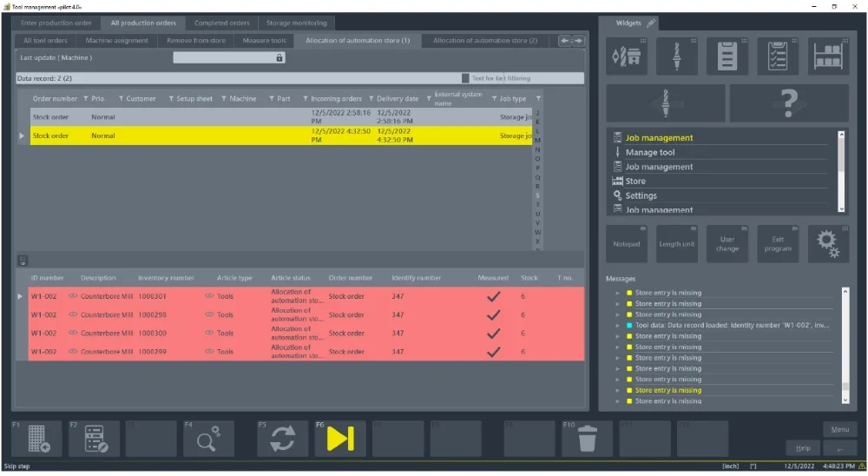868x476 pixels.
Task: Open the Customer column filter funnel
Action: click(x=122, y=99)
